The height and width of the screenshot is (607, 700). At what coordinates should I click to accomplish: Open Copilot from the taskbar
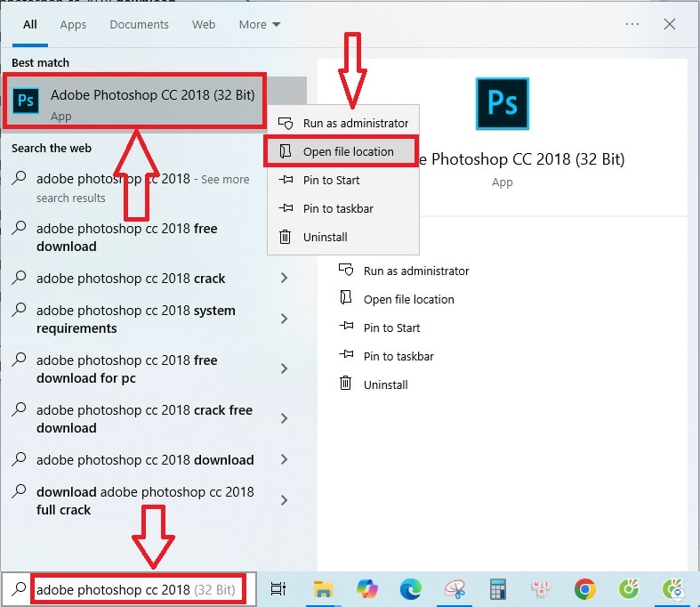click(367, 589)
